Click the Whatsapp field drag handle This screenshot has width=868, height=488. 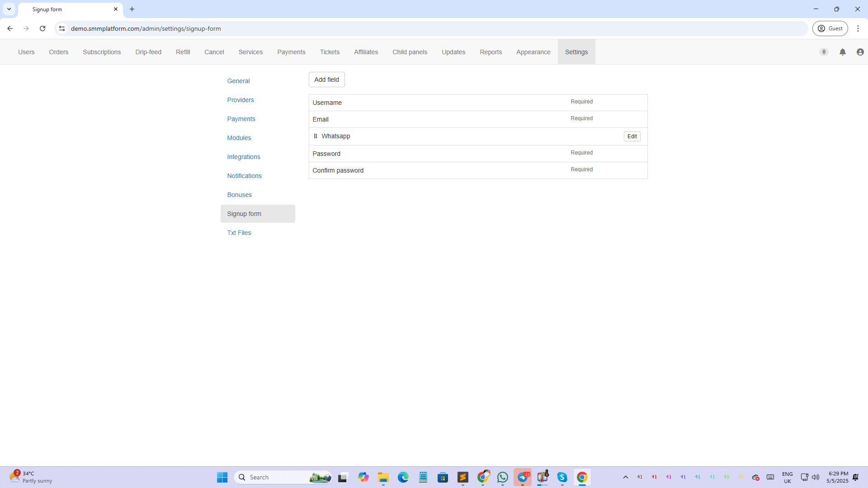point(316,136)
